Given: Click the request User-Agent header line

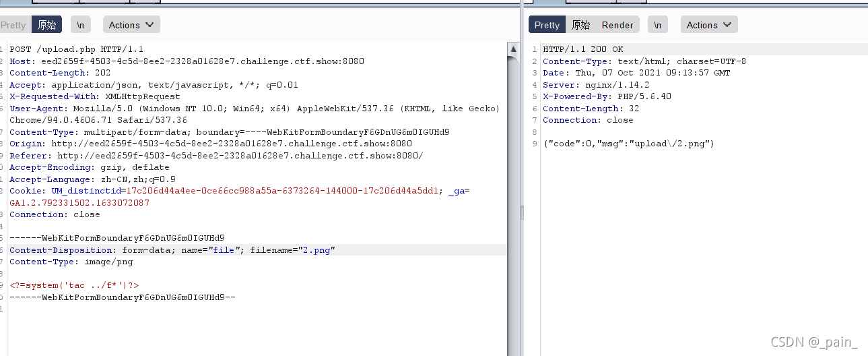Looking at the screenshot, I should pos(255,114).
